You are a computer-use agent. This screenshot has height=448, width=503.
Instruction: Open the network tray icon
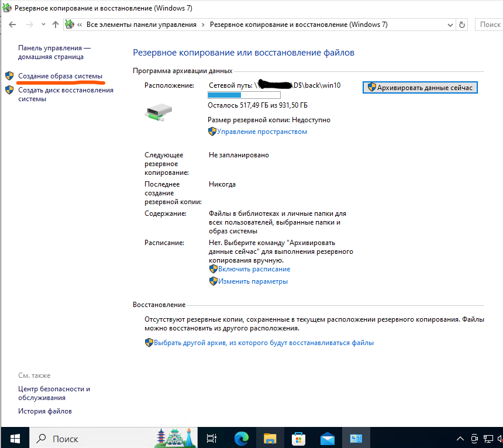pyautogui.click(x=488, y=439)
